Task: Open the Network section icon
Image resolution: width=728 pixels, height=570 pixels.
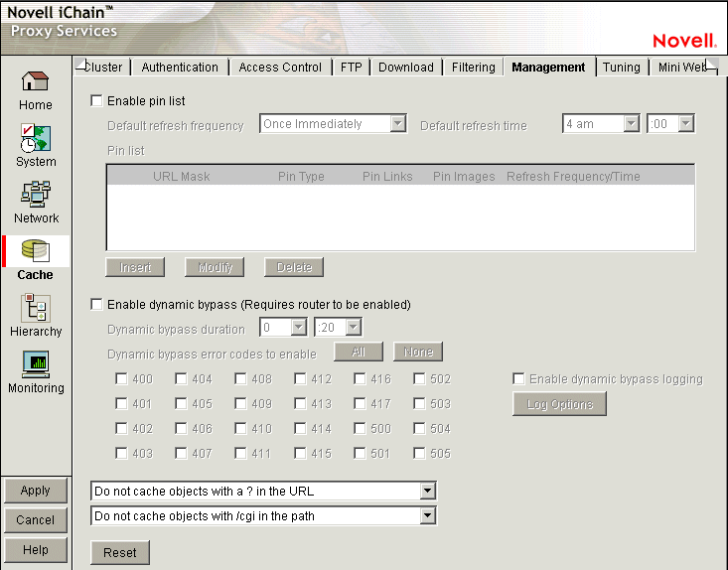Action: coord(36,194)
